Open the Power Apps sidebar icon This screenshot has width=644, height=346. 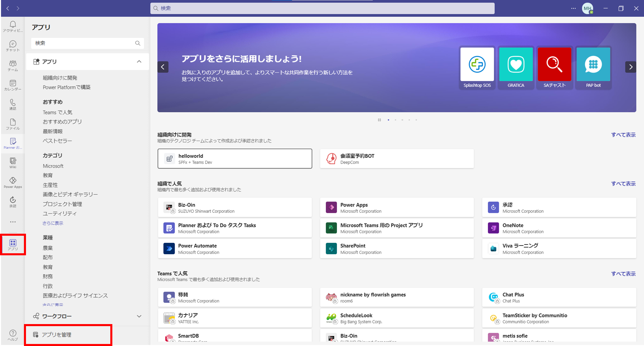click(x=13, y=182)
